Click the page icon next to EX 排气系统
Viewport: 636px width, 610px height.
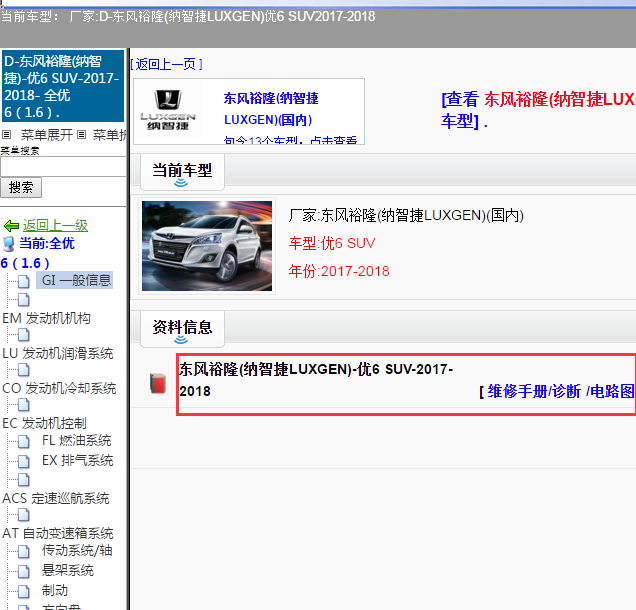(x=24, y=461)
